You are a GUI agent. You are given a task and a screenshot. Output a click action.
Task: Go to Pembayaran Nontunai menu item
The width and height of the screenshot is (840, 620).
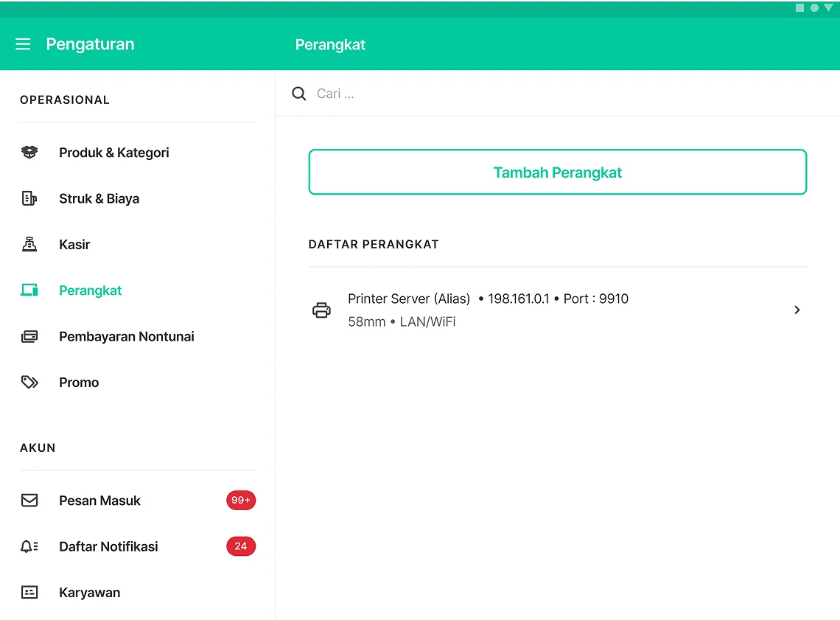tap(126, 337)
